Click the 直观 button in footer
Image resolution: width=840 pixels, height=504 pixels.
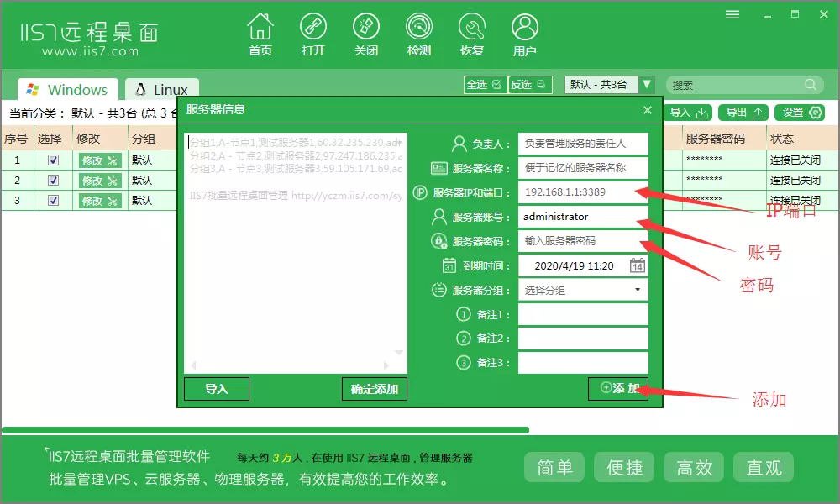click(x=764, y=468)
